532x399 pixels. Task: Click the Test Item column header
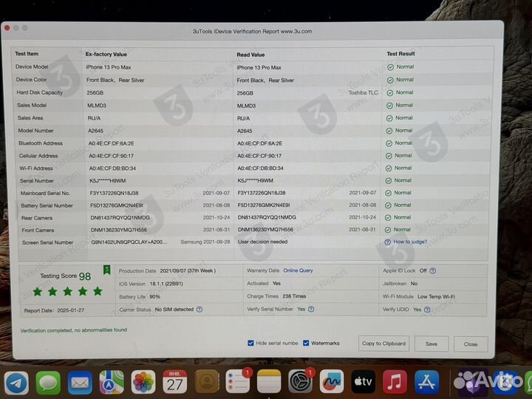pos(27,54)
